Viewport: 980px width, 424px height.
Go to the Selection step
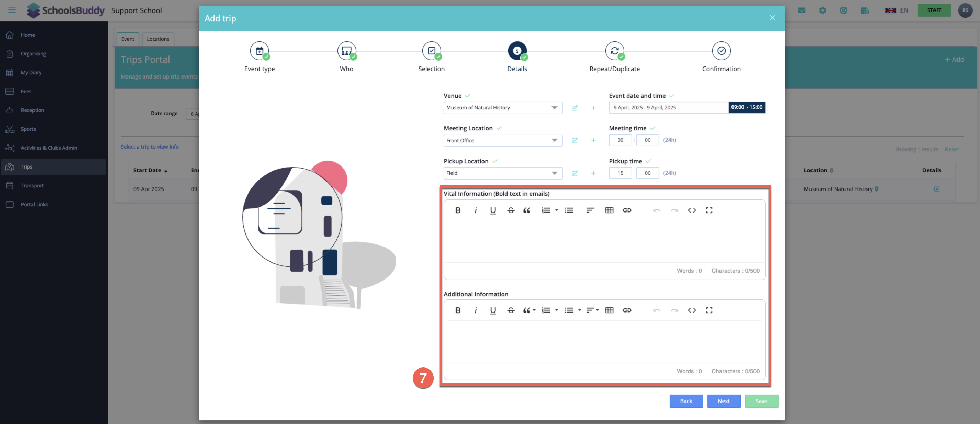point(431,51)
